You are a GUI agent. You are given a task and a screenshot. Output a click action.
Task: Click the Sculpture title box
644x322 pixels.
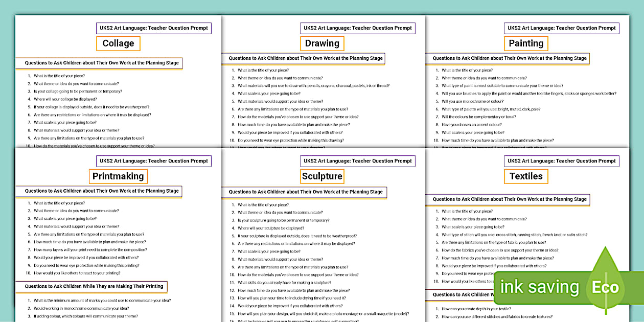point(322,176)
